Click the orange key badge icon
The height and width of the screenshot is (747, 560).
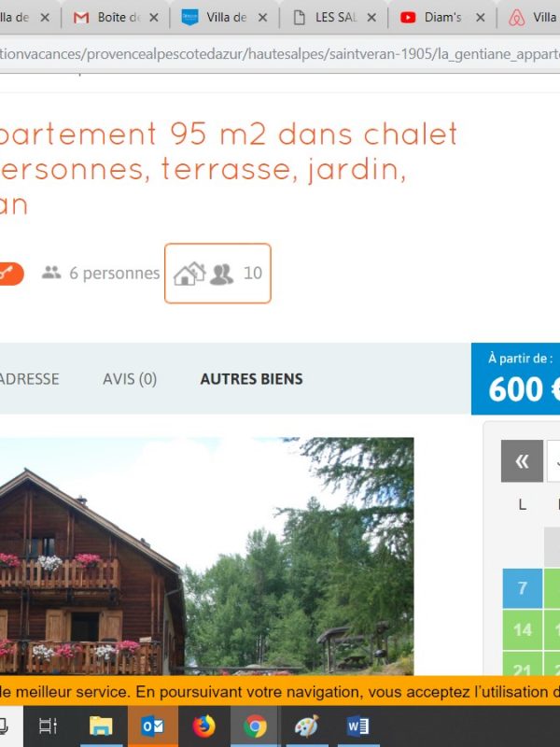10,274
